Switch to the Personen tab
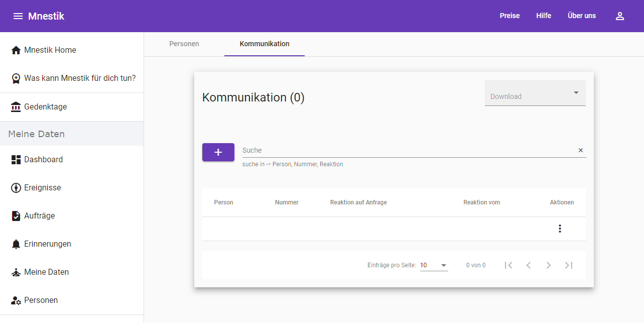 pos(184,44)
